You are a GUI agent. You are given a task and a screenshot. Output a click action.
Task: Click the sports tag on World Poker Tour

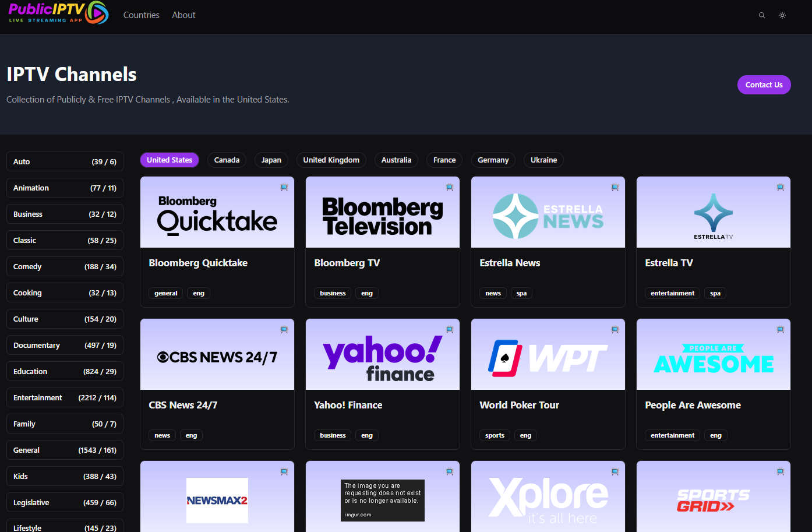(495, 435)
